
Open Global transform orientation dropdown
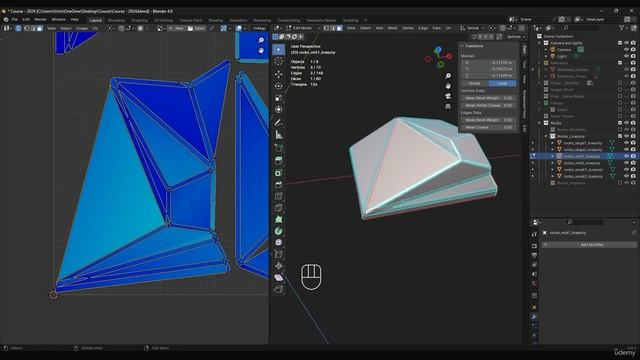point(472,28)
